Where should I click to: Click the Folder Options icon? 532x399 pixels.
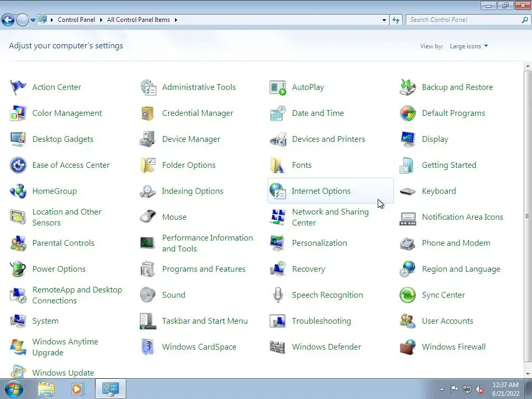(148, 165)
